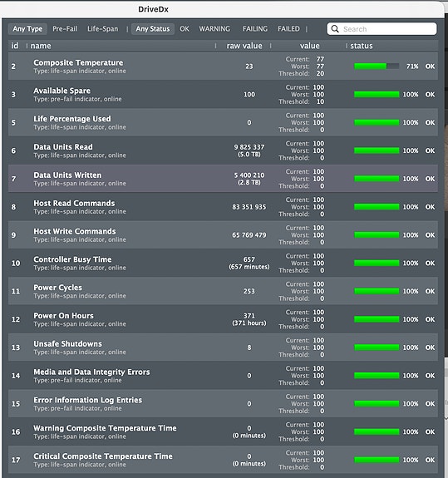Select the Data Units Written row
This screenshot has width=448, height=478.
coord(223,179)
